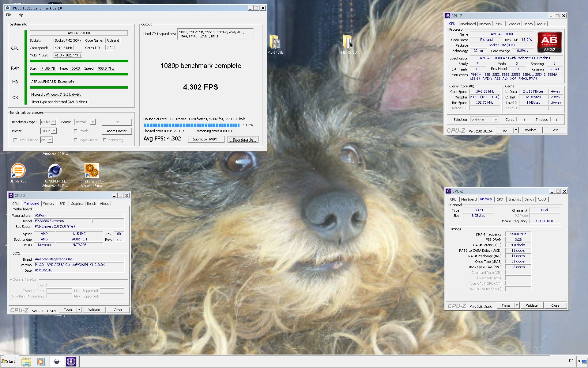Click Validate in top-right CPU-Z window
The height and width of the screenshot is (368, 588).
531,130
